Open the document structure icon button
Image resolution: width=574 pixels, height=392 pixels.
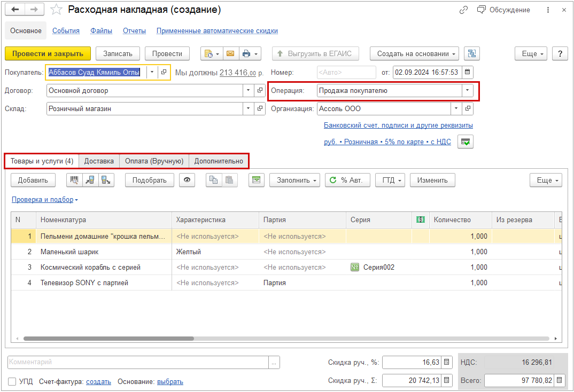472,54
